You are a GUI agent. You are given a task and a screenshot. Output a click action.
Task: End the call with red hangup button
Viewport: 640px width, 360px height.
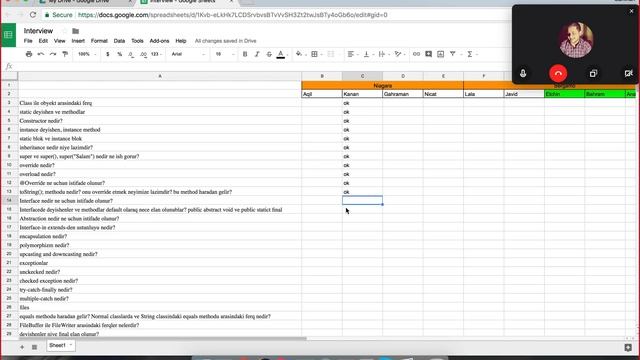click(558, 73)
